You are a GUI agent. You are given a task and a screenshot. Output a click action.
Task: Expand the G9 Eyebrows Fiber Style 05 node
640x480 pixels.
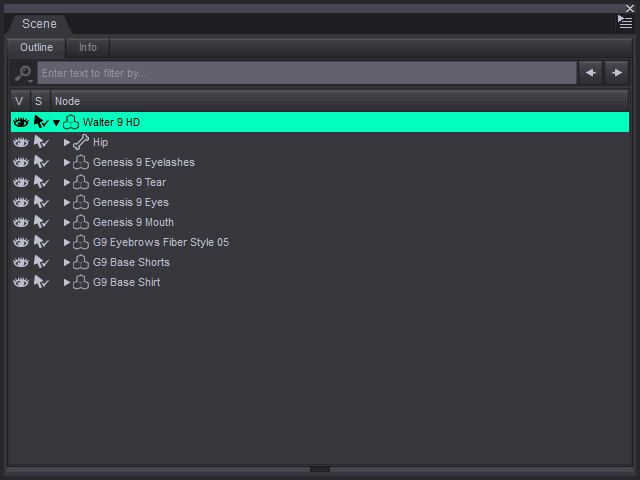[x=67, y=242]
